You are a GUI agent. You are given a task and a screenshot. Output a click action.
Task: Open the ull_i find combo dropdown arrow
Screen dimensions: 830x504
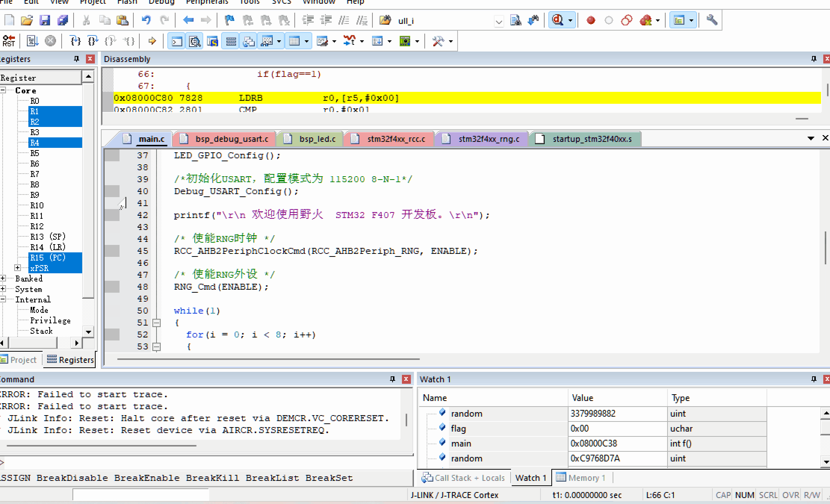[499, 21]
